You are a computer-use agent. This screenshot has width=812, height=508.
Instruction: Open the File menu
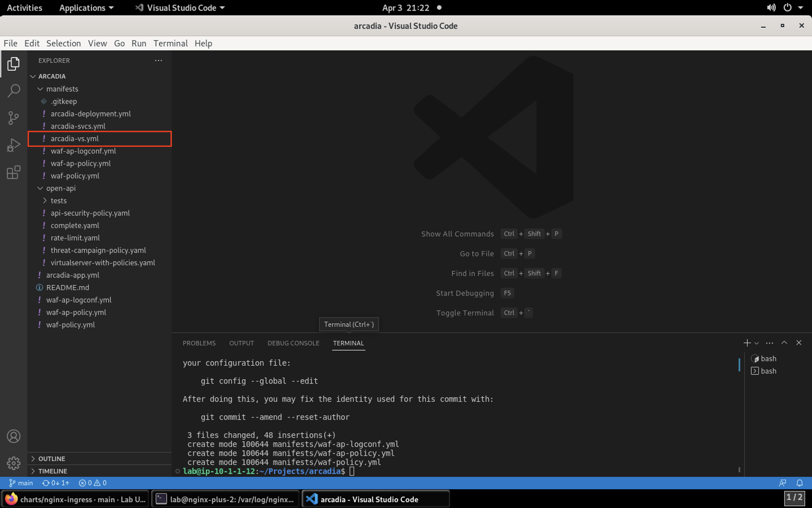click(10, 43)
